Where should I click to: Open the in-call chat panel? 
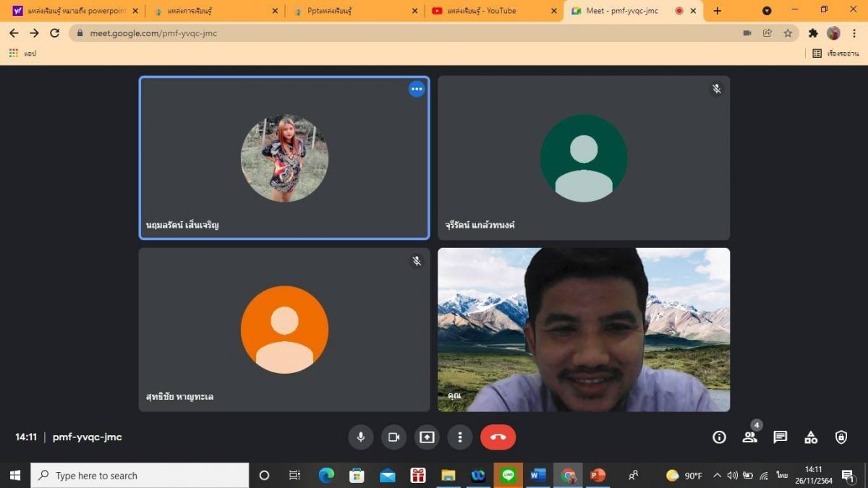[780, 437]
